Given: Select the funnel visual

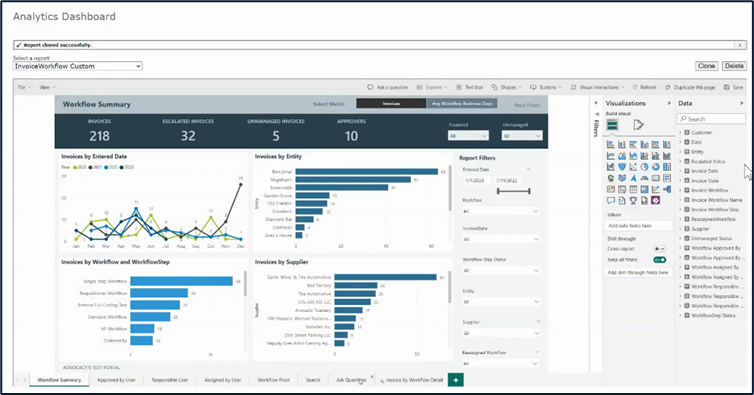Looking at the screenshot, I should [x=622, y=167].
